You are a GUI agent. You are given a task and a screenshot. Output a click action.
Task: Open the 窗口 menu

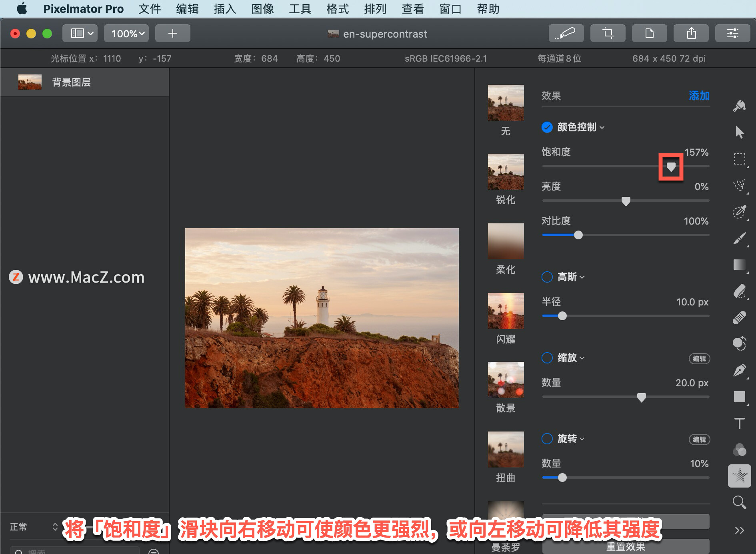(x=450, y=8)
